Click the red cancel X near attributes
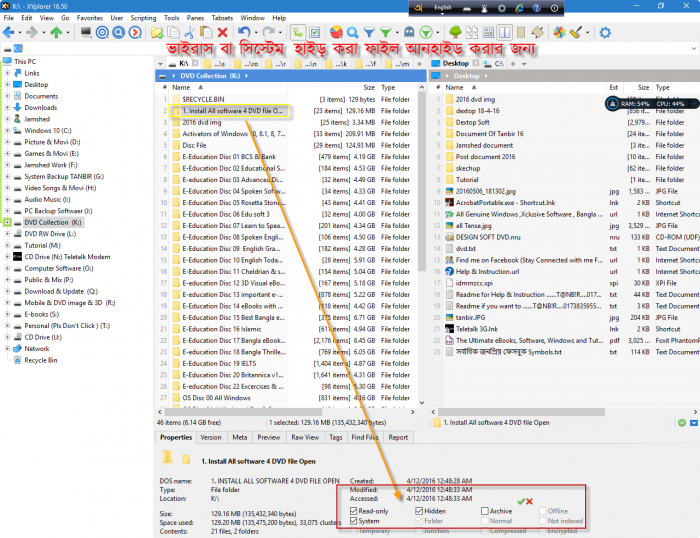 (529, 501)
